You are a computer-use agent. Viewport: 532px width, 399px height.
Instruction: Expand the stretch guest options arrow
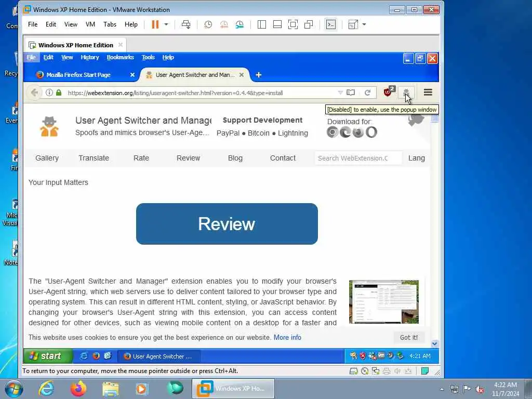(x=364, y=24)
